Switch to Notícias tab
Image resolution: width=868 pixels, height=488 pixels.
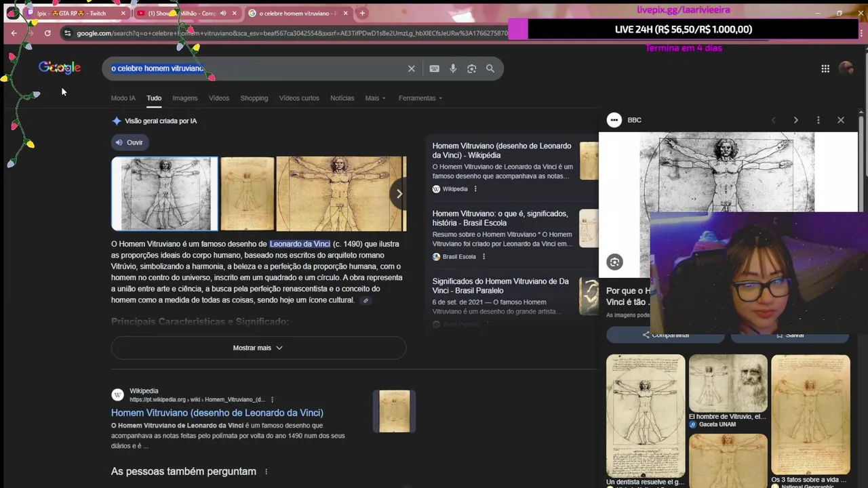click(x=342, y=98)
